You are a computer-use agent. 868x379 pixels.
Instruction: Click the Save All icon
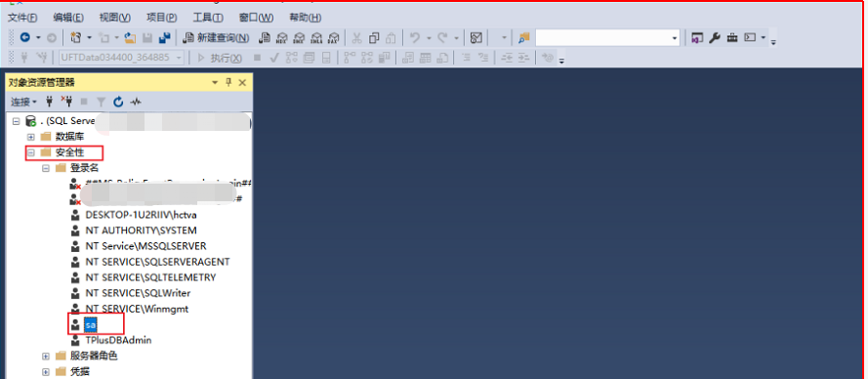point(164,38)
